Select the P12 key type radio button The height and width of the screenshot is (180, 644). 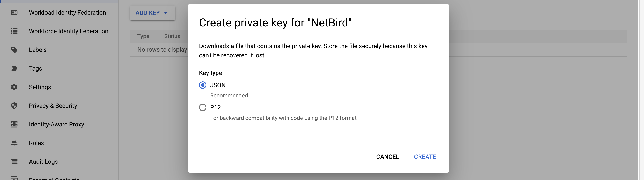coord(203,107)
